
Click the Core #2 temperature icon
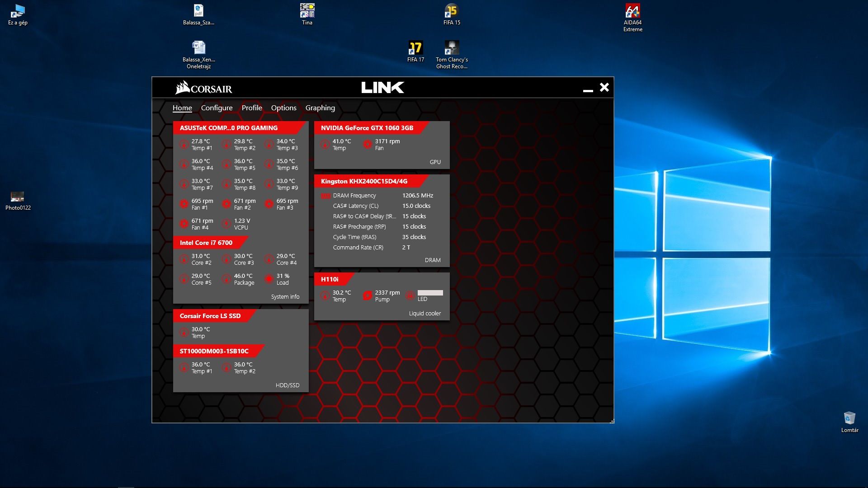184,259
